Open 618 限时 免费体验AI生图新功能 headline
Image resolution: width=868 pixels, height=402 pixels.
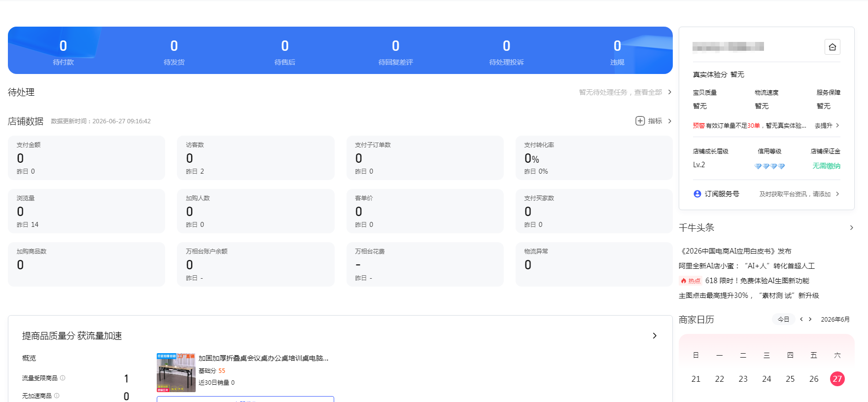pos(757,281)
